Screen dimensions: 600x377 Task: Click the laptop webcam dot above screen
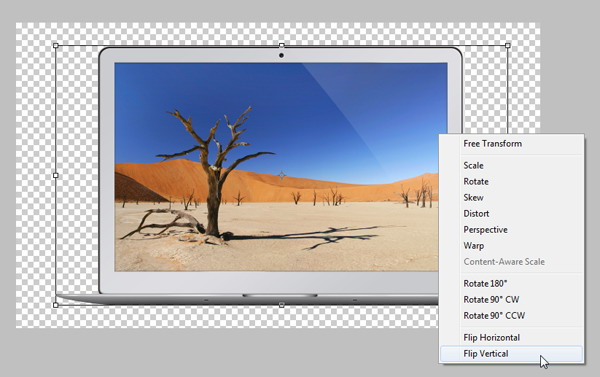281,55
